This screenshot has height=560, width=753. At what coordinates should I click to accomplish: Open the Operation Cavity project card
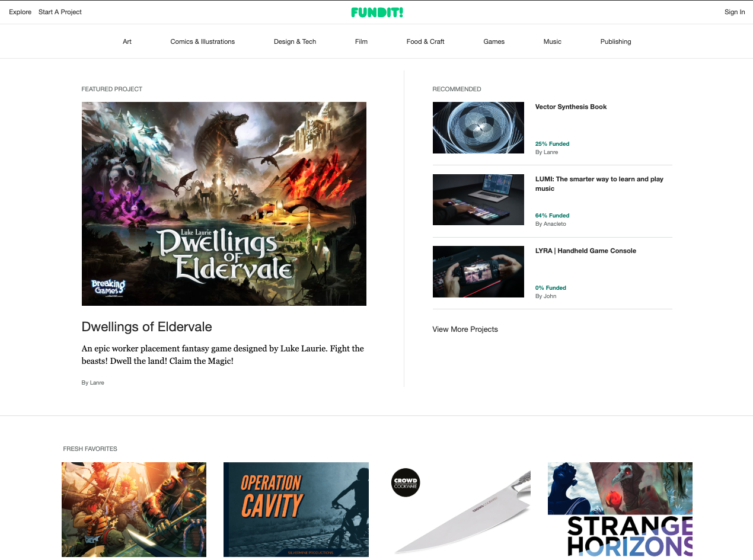296,510
